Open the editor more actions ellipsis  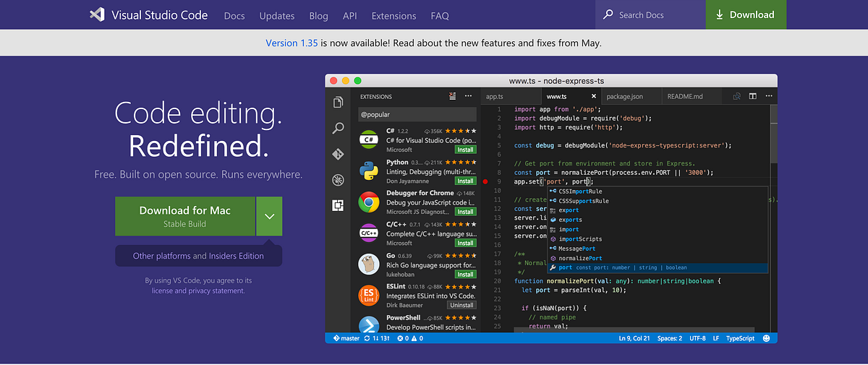(767, 96)
